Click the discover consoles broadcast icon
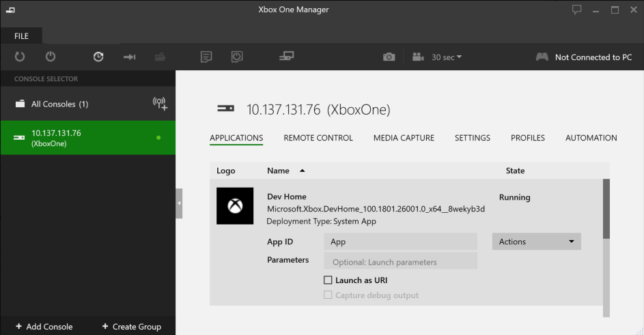The image size is (644, 335). (160, 104)
